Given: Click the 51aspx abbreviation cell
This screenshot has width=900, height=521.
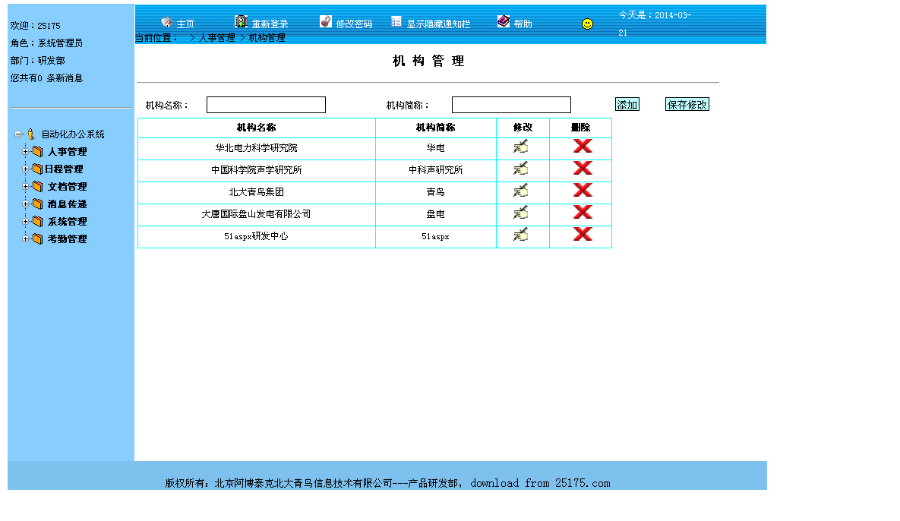Looking at the screenshot, I should [x=436, y=236].
